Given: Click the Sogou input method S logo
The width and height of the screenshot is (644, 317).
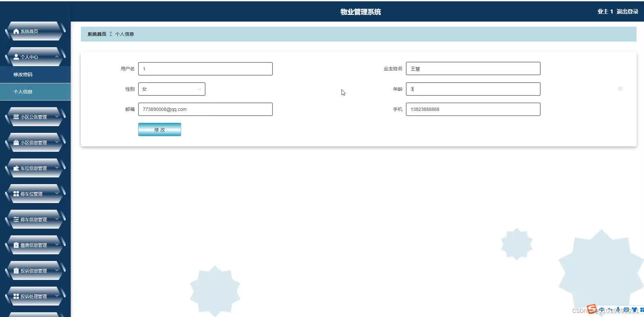Looking at the screenshot, I should tap(592, 309).
